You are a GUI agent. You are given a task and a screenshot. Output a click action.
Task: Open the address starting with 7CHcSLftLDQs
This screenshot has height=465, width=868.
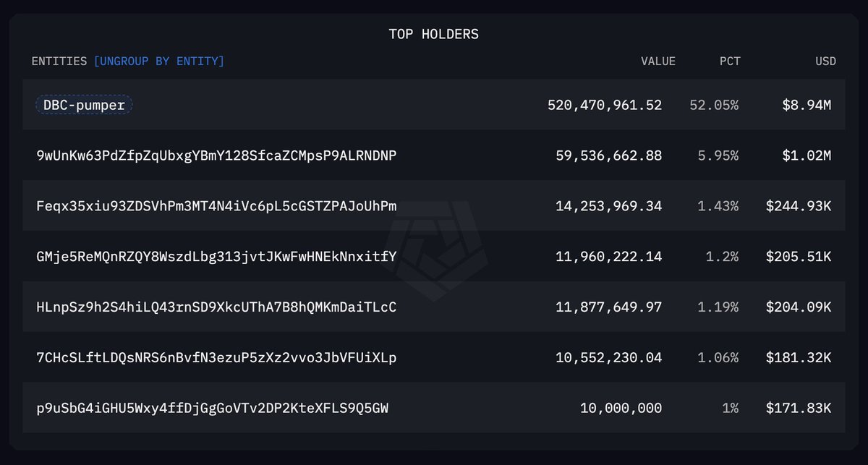click(216, 358)
